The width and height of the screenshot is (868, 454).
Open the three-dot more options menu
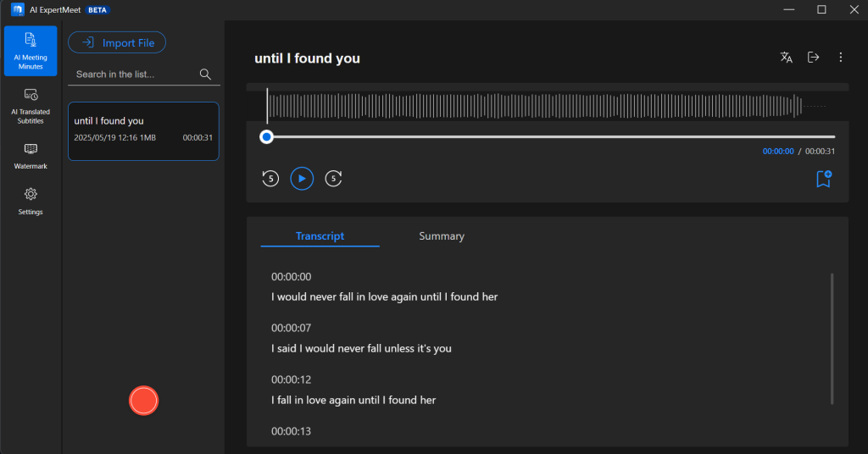(x=840, y=58)
